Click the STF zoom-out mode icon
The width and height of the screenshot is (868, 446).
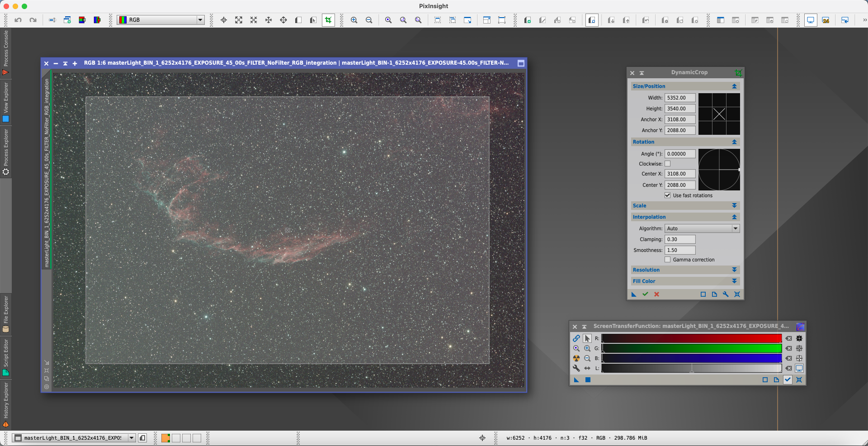coord(587,358)
